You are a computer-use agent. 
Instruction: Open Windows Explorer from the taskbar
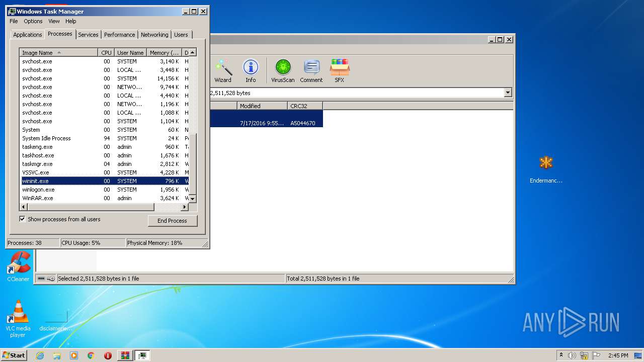click(57, 355)
